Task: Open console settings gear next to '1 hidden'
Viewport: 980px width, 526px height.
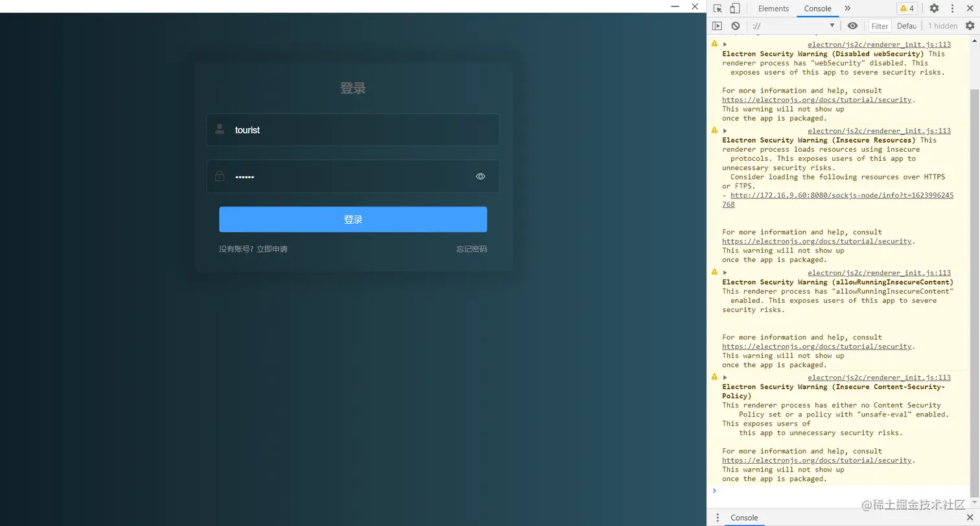Action: click(970, 26)
